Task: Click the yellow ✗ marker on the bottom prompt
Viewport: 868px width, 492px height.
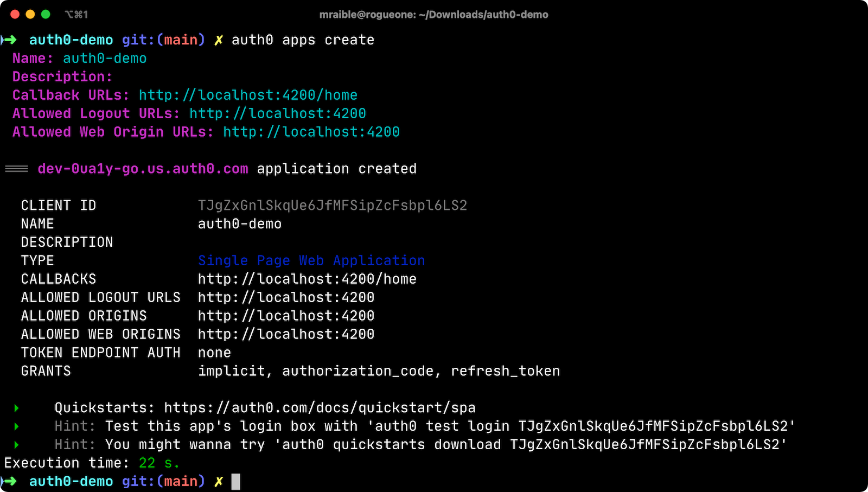Action: point(219,481)
